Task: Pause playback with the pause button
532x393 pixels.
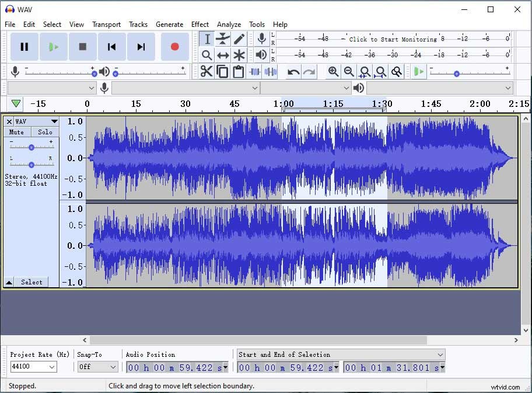Action: (x=24, y=47)
